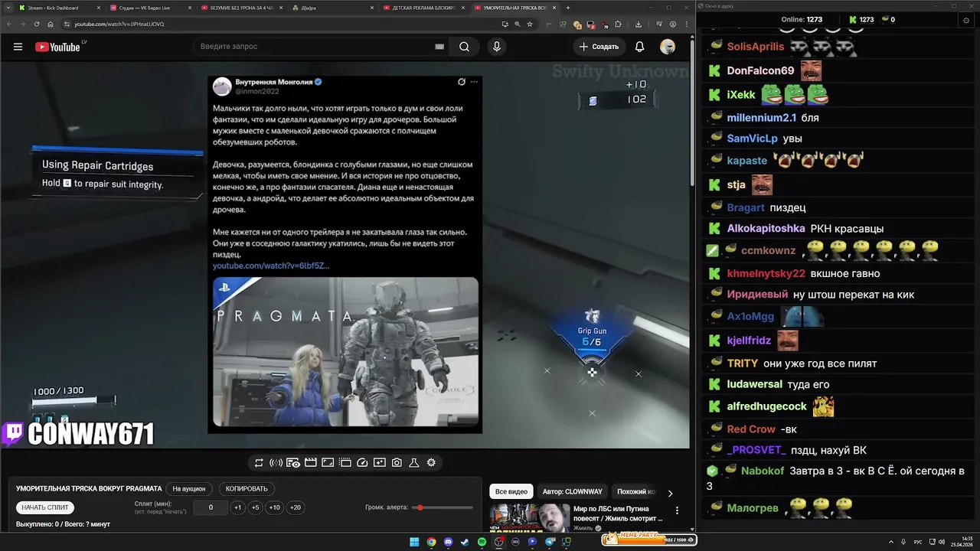This screenshot has width=980, height=551.
Task: Click username Nabokof in chat
Action: click(762, 471)
